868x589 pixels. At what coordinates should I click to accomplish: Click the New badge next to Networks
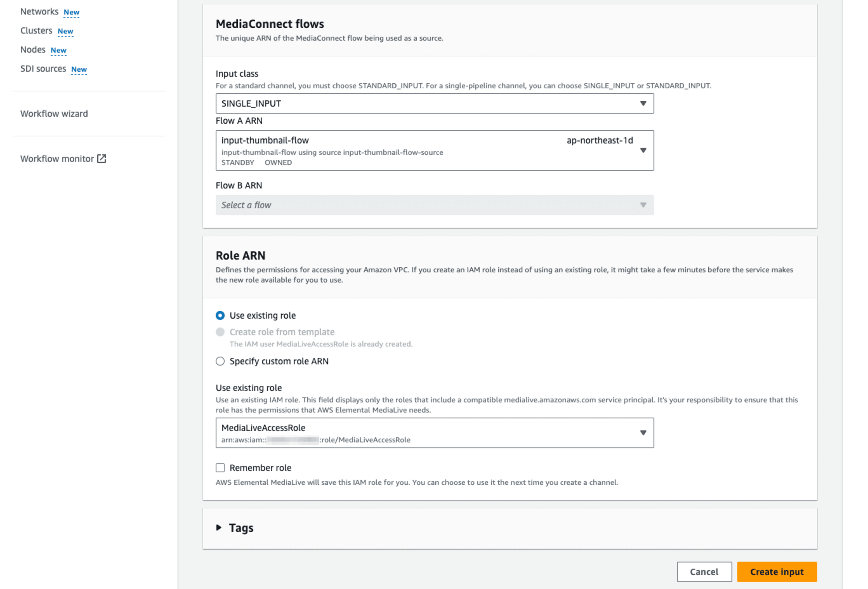pyautogui.click(x=72, y=12)
